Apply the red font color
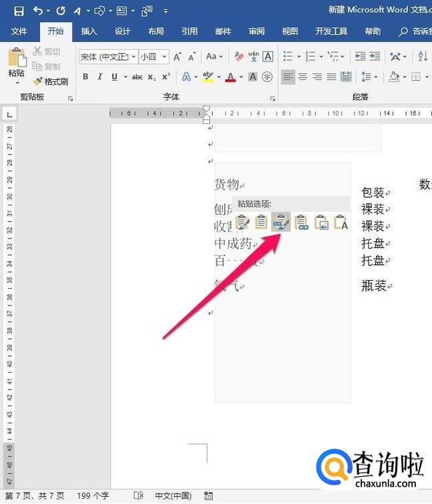This screenshot has height=504, width=432. click(x=231, y=77)
